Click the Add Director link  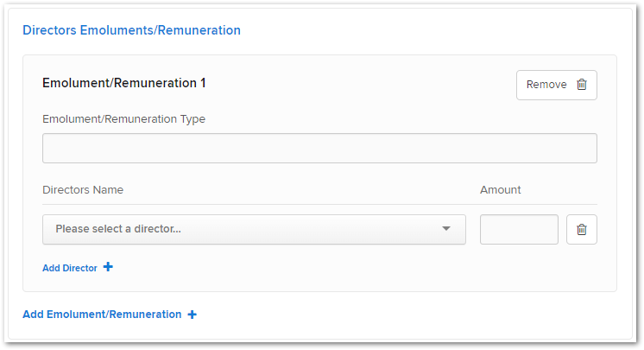click(78, 268)
